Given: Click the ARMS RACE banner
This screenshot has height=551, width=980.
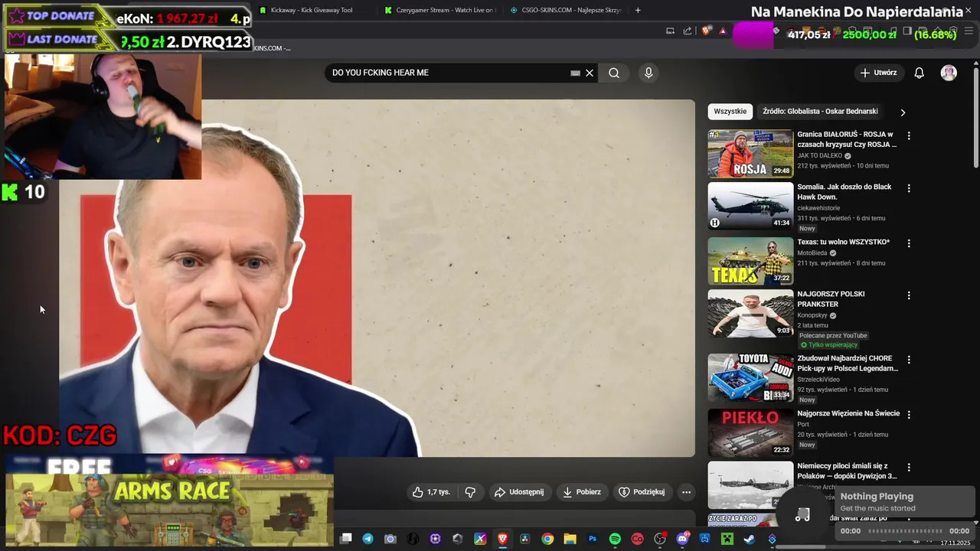Looking at the screenshot, I should 170,509.
